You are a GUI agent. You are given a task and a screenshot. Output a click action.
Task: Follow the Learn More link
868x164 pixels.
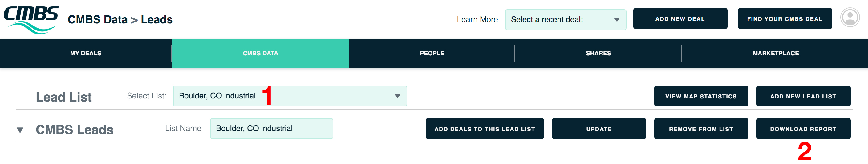(x=477, y=19)
